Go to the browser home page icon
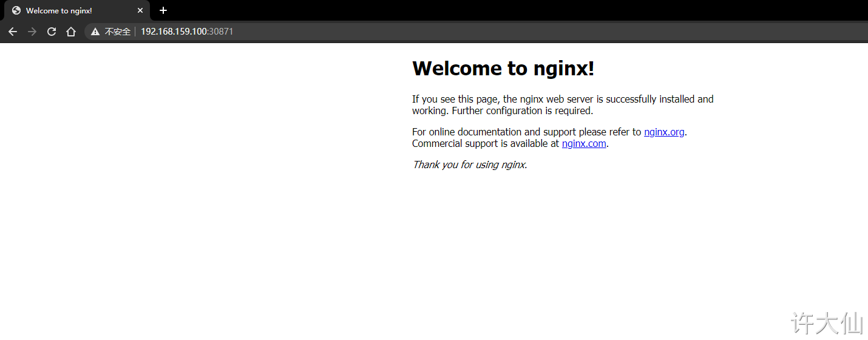 click(71, 32)
